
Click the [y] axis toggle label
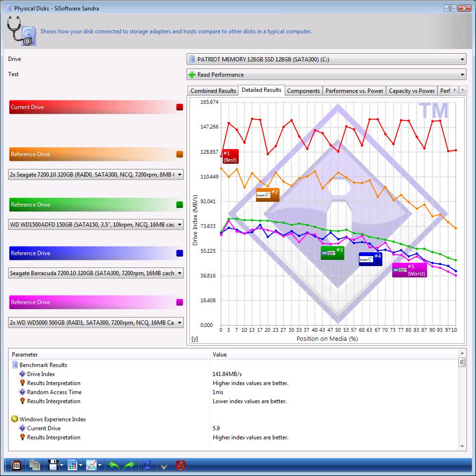195,339
